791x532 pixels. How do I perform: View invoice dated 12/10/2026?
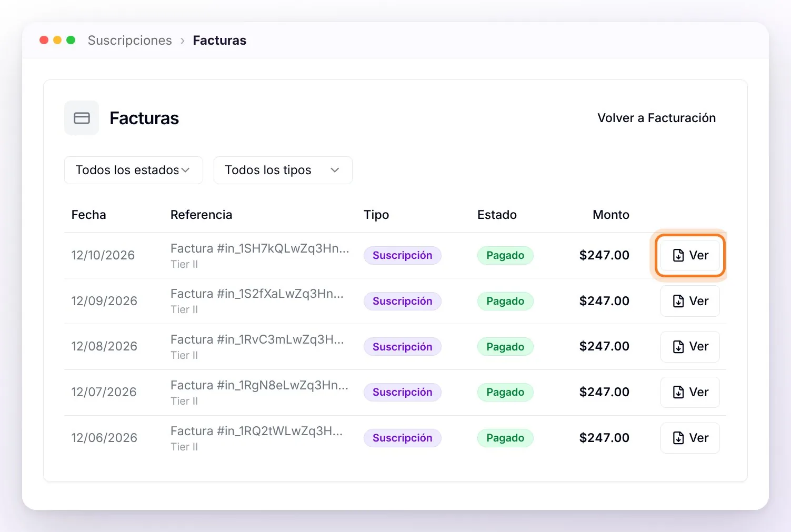click(690, 255)
